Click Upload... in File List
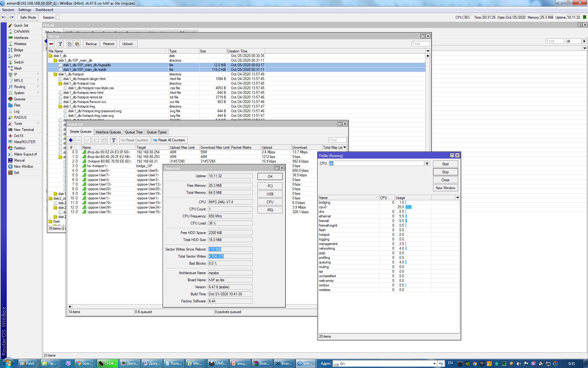 coord(129,44)
